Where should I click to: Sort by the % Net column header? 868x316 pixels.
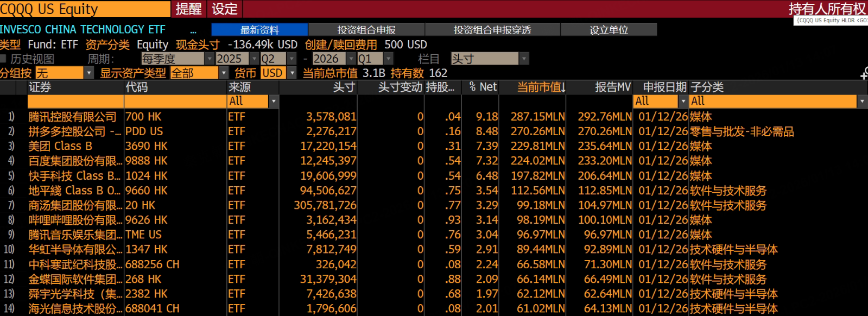click(x=483, y=87)
